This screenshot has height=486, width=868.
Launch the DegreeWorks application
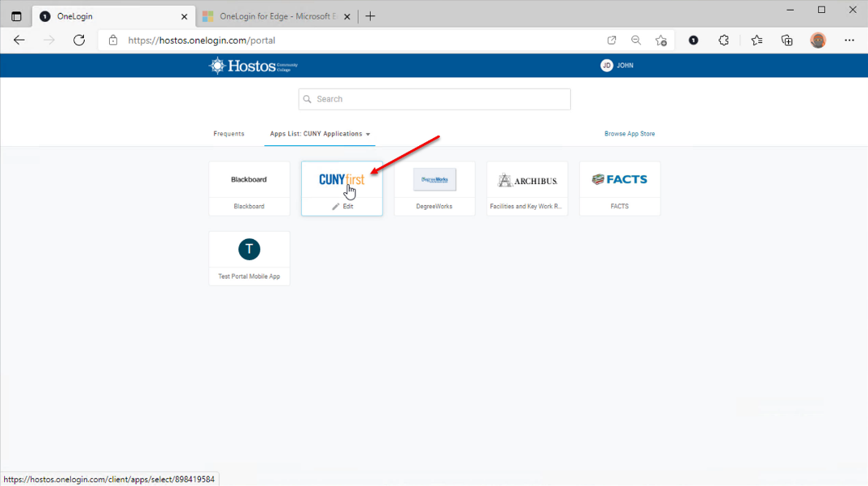[434, 180]
